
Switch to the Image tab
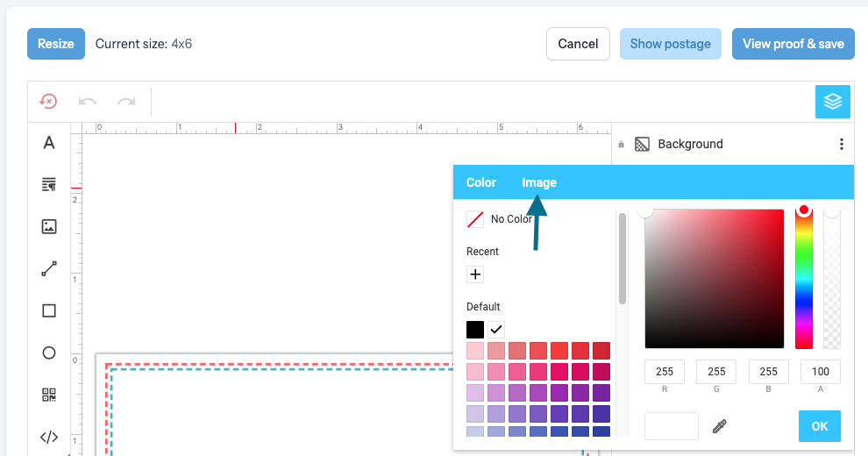[539, 182]
